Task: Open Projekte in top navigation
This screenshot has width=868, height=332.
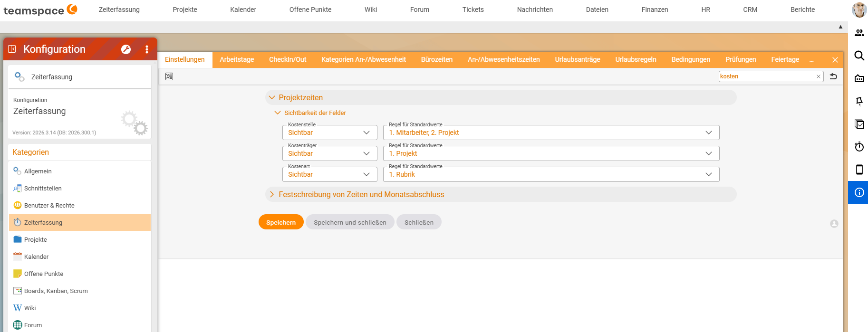Action: [x=185, y=9]
